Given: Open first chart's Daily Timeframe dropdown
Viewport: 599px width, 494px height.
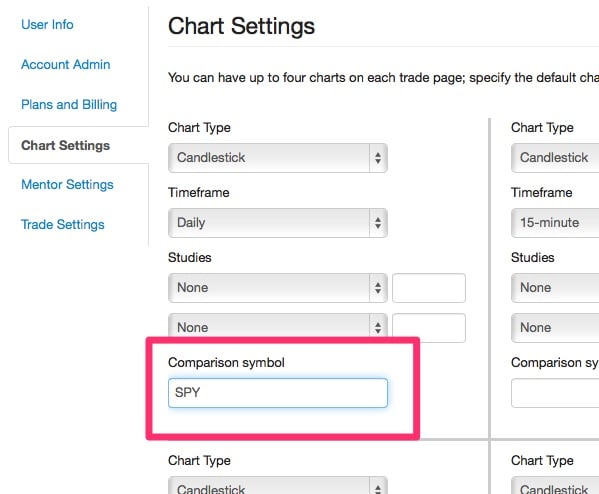Looking at the screenshot, I should (278, 223).
